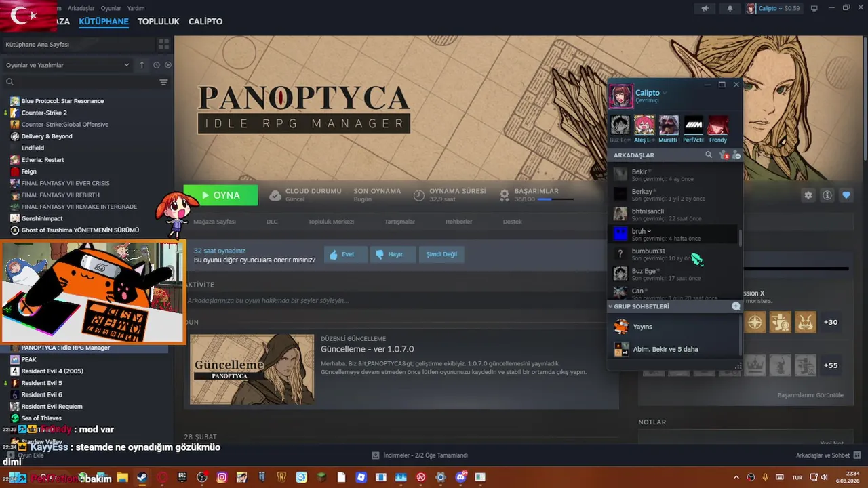This screenshot has height=488, width=868.
Task: Click the +30 achievements badge
Action: coord(830,322)
